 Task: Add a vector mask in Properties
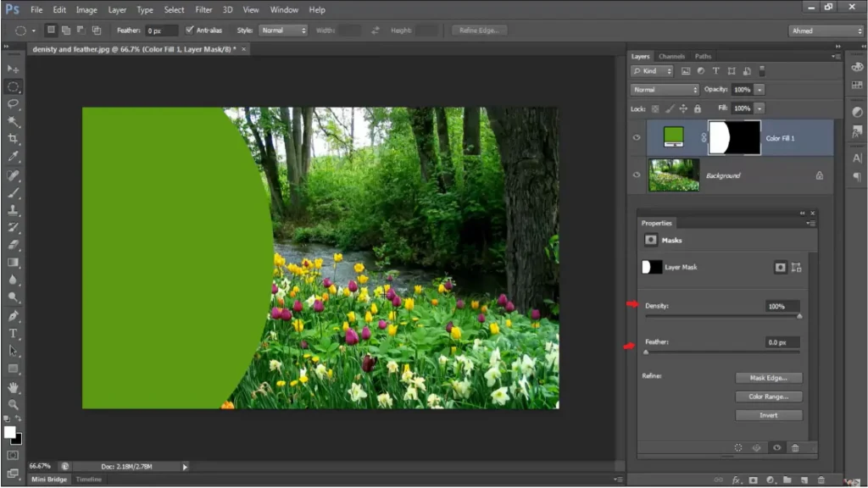[797, 268]
